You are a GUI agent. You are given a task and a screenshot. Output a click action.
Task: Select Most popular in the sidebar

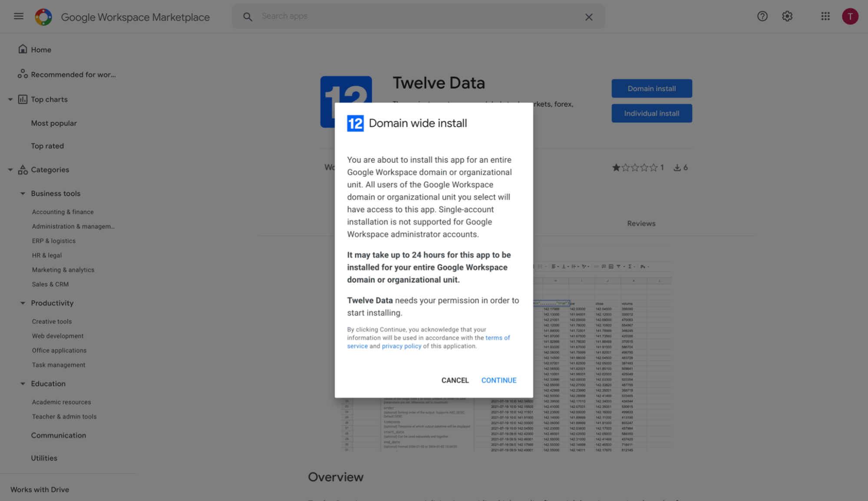tap(54, 123)
